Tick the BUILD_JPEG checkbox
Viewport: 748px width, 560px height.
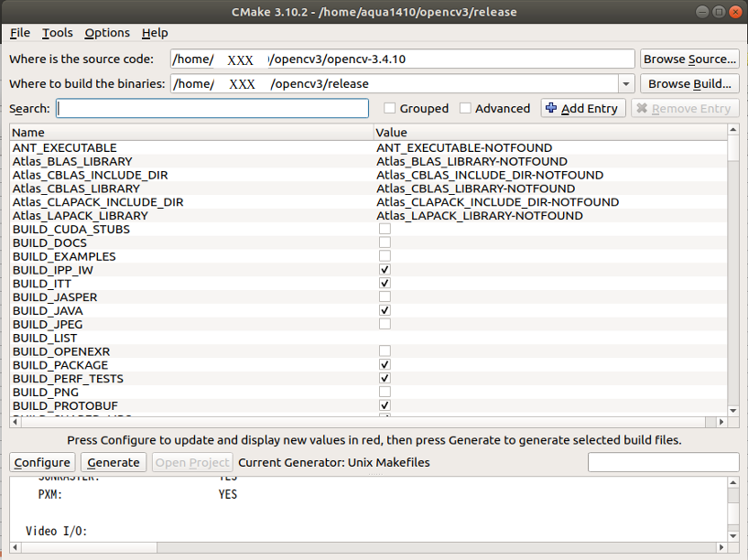385,324
